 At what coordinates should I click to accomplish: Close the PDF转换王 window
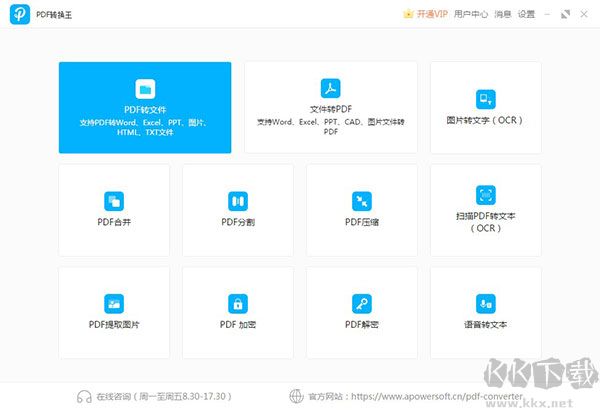coord(584,14)
